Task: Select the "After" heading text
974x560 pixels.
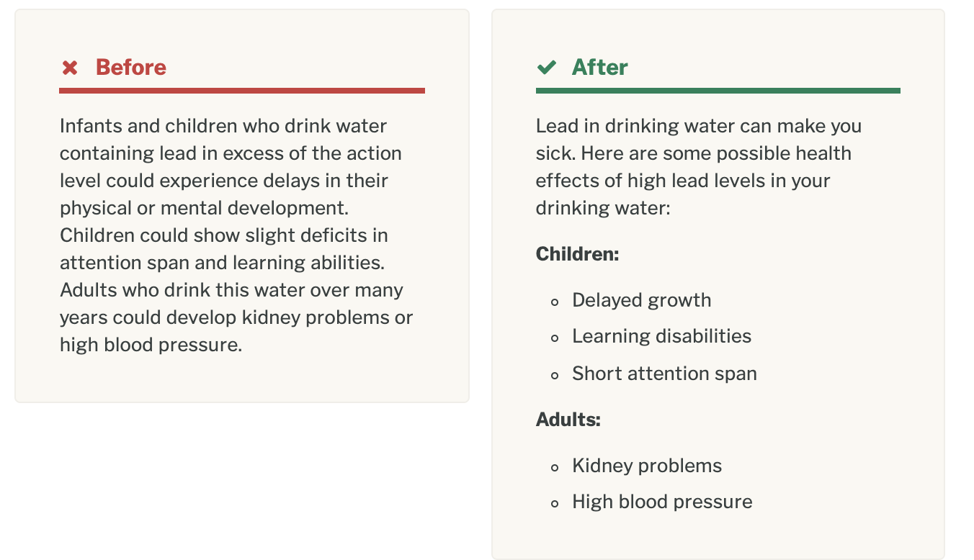Action: [x=599, y=68]
